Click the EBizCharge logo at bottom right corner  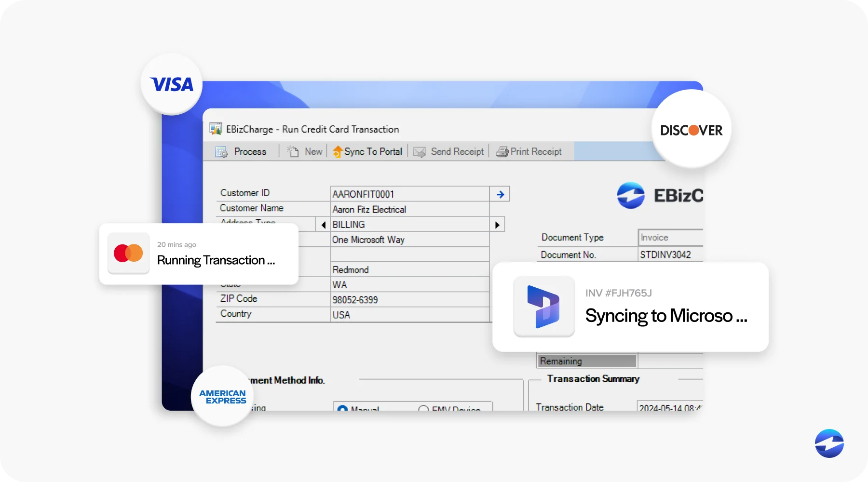click(829, 443)
